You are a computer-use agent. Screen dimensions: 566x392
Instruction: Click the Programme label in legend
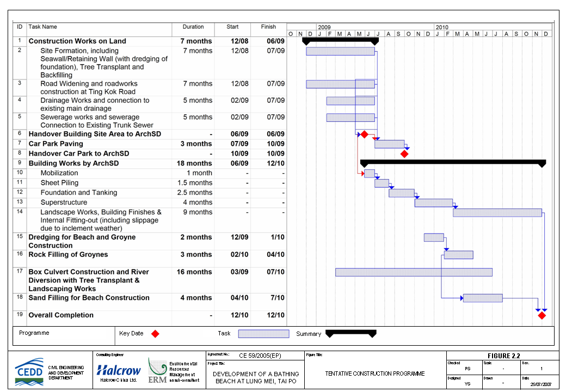coord(34,333)
